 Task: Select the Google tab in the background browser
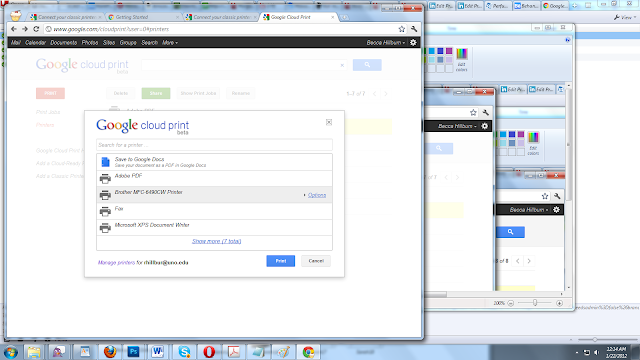[x=555, y=6]
